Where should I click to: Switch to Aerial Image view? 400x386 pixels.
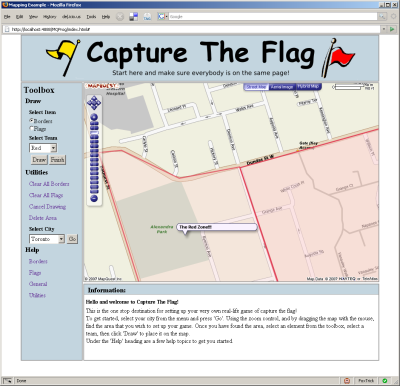click(x=282, y=87)
